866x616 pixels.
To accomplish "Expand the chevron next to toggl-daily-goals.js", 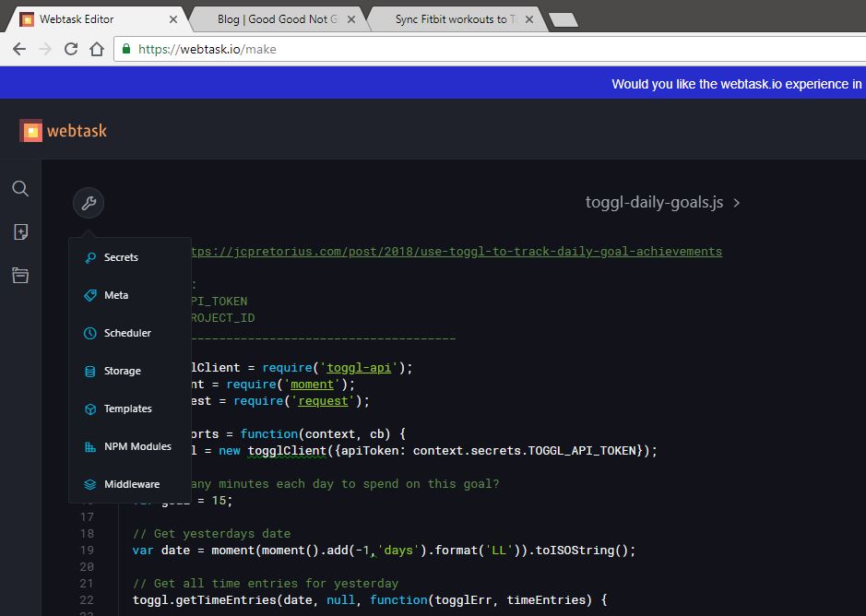I will coord(735,202).
